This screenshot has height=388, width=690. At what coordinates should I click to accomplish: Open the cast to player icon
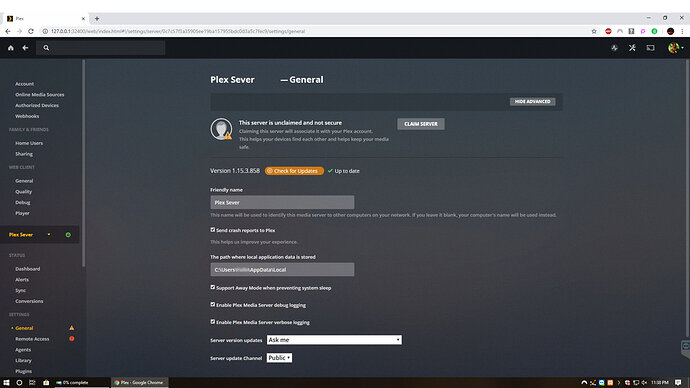click(650, 48)
